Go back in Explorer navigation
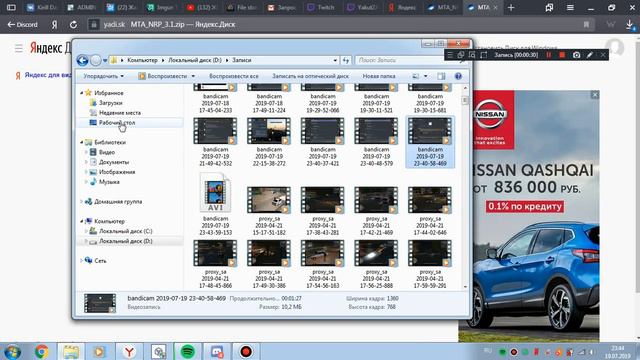 click(82, 60)
